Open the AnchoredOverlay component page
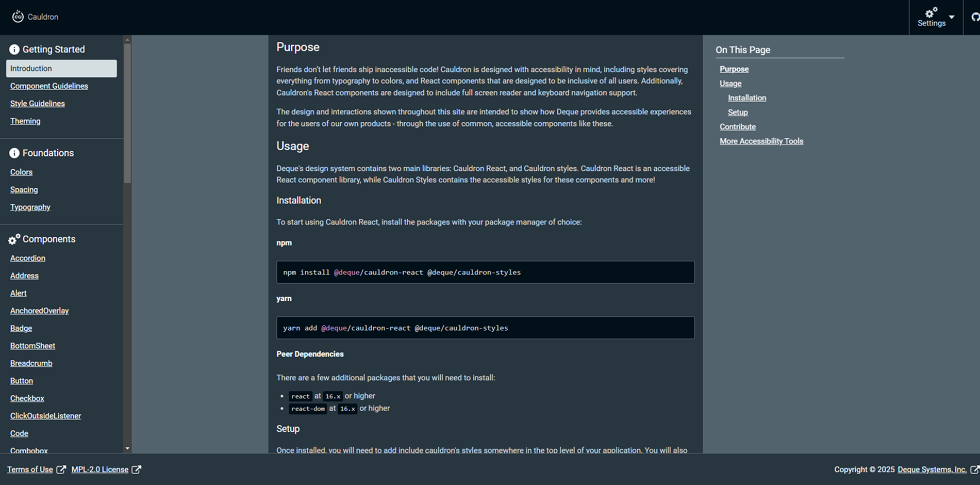The height and width of the screenshot is (485, 980). coord(40,311)
